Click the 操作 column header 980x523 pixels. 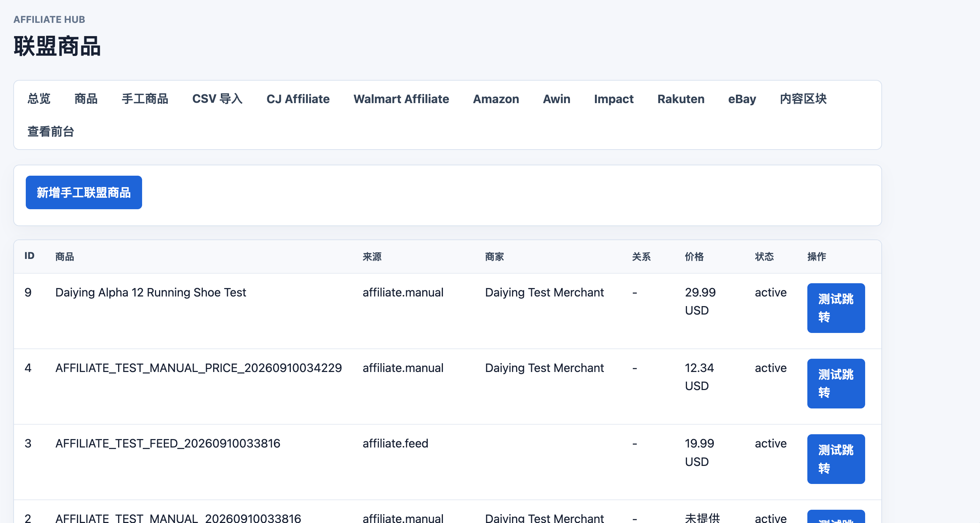817,257
